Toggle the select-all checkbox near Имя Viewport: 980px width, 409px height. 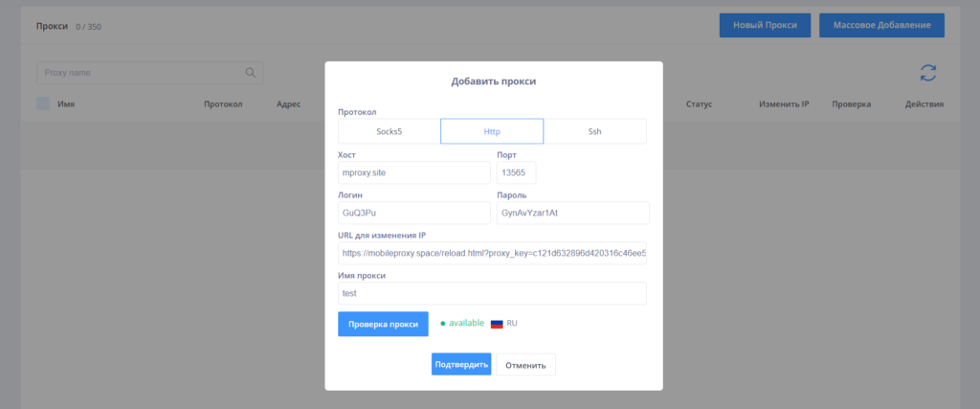[43, 103]
